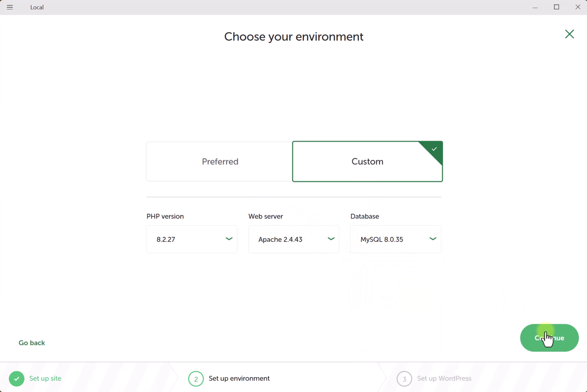The image size is (587, 392).
Task: Expand the Web server dropdown arrow
Action: [x=331, y=239]
